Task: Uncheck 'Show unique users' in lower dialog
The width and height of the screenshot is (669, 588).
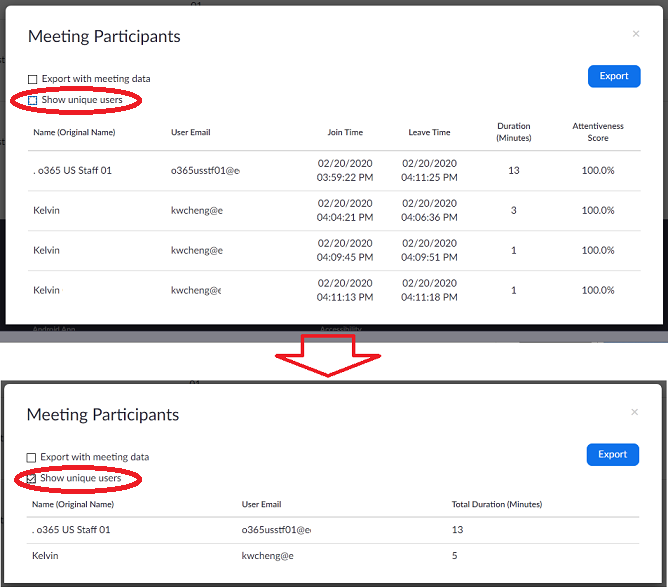Action: pyautogui.click(x=31, y=479)
